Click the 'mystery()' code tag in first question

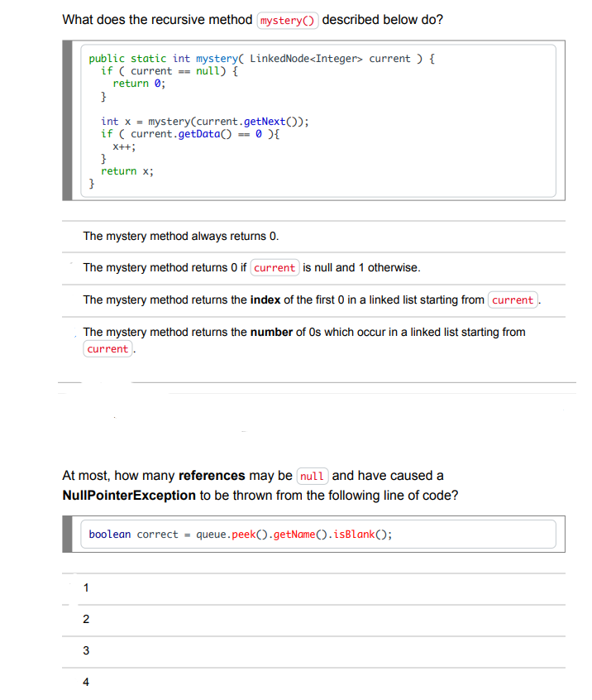pyautogui.click(x=287, y=21)
